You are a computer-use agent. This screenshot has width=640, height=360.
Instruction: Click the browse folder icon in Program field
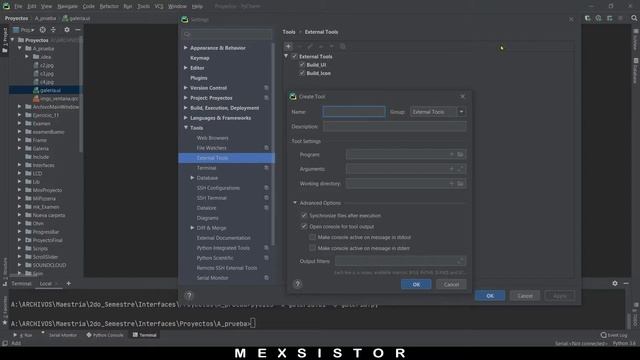pos(460,154)
